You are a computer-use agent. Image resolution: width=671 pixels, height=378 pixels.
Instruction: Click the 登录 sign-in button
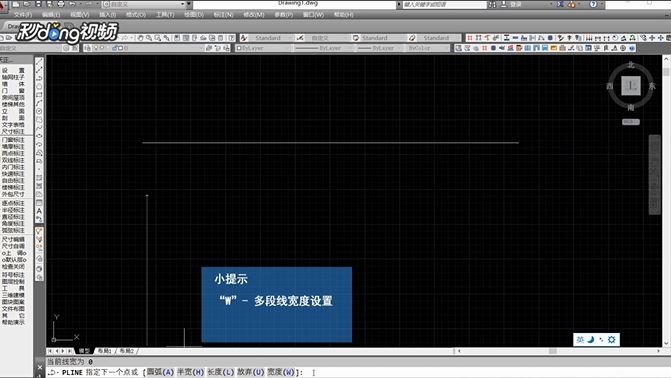pos(516,4)
